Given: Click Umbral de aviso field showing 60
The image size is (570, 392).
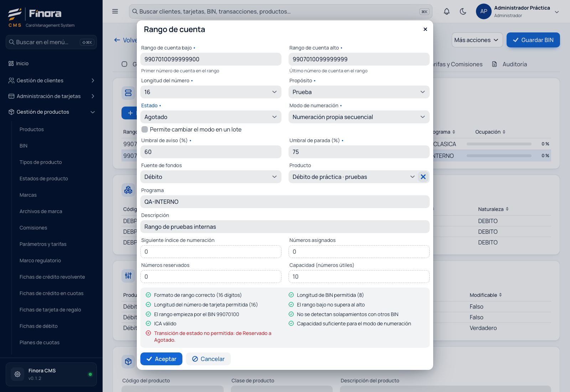Looking at the screenshot, I should pos(211,152).
